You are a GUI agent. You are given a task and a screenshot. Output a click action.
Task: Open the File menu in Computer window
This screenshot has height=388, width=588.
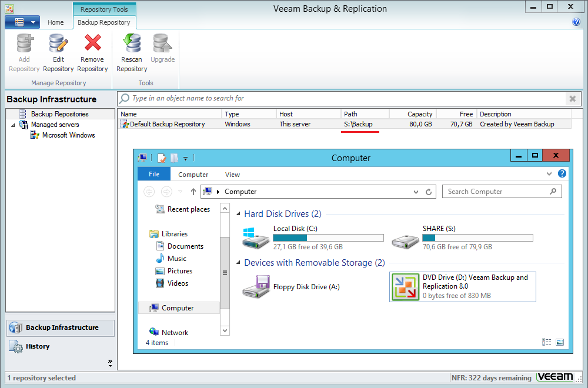pos(153,175)
